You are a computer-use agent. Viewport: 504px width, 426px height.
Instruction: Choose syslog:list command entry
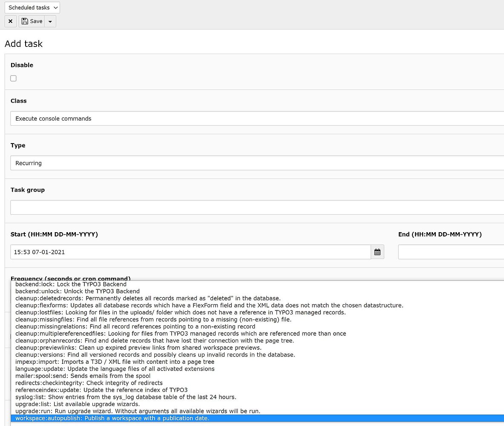125,397
